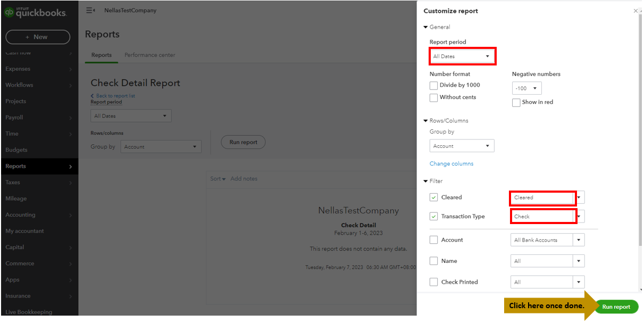The height and width of the screenshot is (322, 644).
Task: Open Expenses in the sidebar
Action: click(x=39, y=69)
